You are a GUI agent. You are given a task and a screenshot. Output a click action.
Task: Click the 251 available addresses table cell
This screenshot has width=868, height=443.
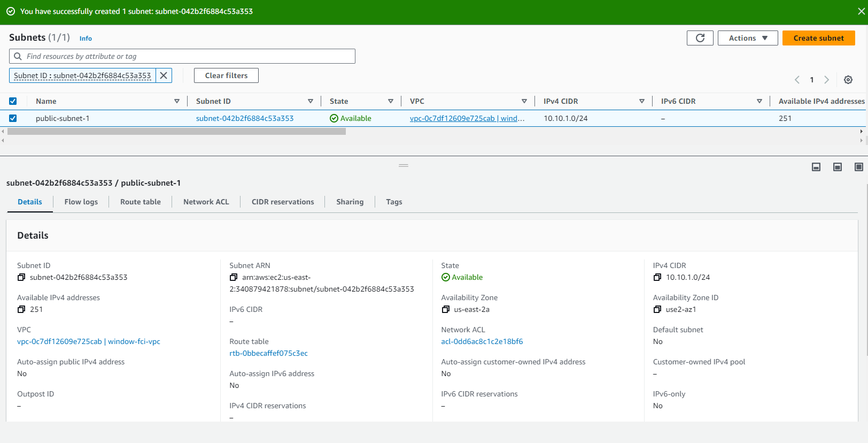coord(785,118)
